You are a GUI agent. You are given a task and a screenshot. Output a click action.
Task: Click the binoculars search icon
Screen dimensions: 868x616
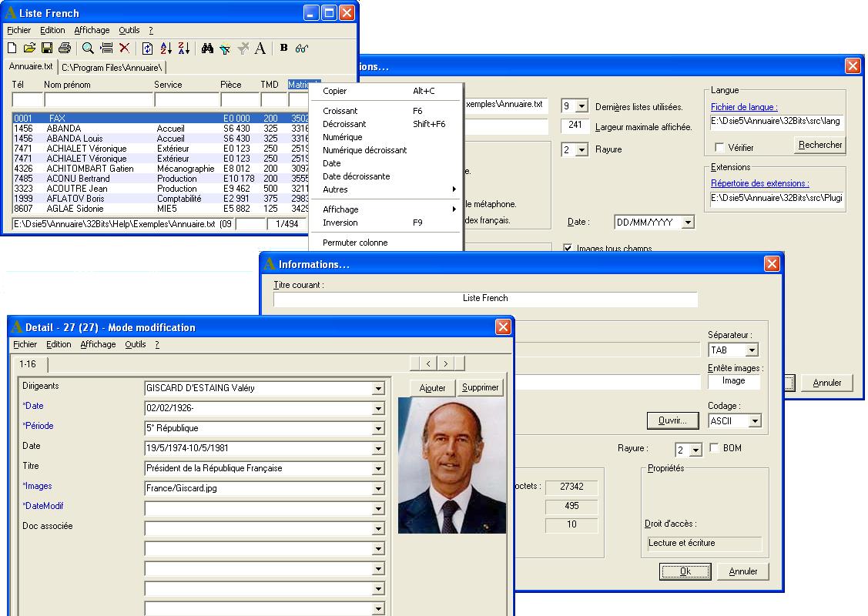208,49
